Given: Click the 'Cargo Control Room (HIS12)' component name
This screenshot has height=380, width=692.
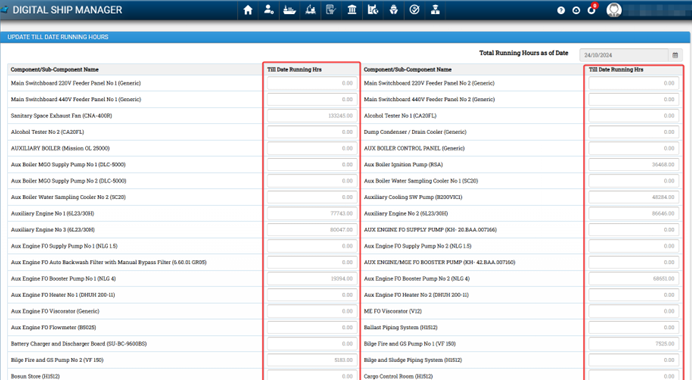Looking at the screenshot, I should [399, 376].
